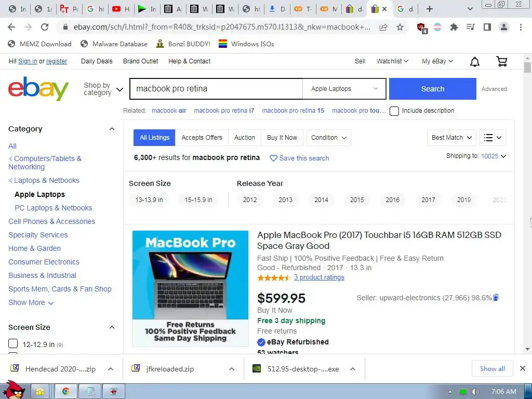Click Angry Birds start button

tap(14, 390)
